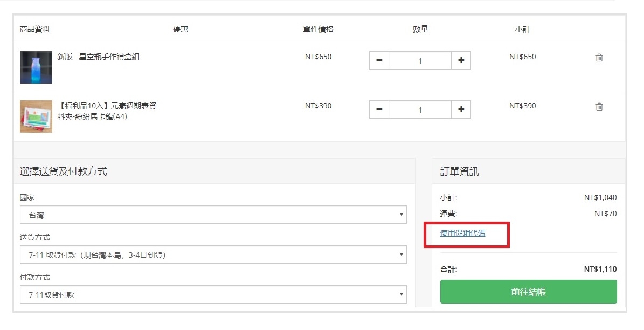Open the 付款方式 payment method dropdown
The image size is (644, 330).
213,295
